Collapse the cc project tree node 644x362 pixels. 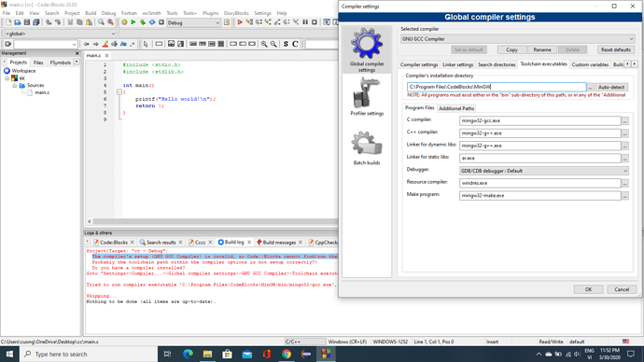pyautogui.click(x=7, y=78)
